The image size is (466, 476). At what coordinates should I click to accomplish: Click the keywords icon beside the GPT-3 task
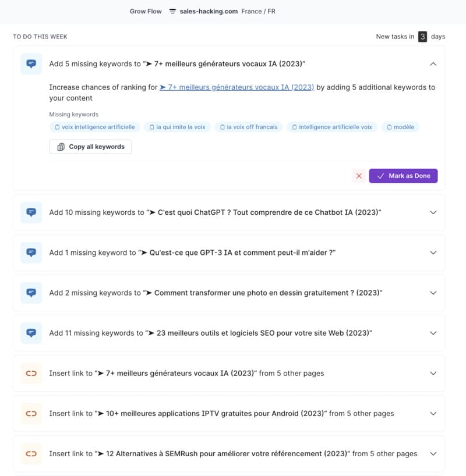[x=31, y=252]
